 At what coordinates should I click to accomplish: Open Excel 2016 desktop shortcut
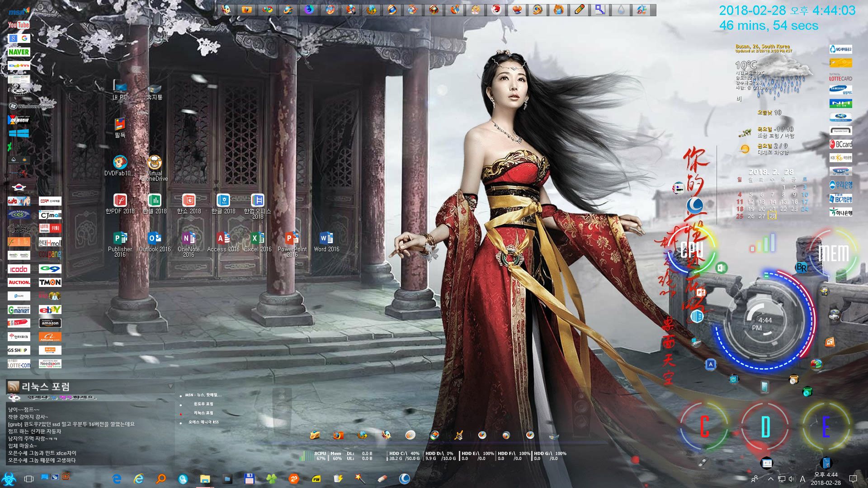coord(258,241)
